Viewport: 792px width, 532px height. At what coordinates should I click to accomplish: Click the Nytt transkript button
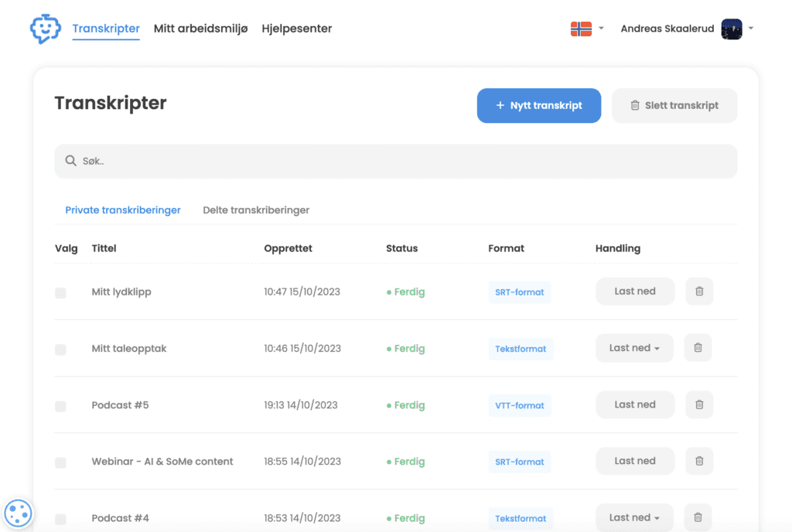point(539,105)
